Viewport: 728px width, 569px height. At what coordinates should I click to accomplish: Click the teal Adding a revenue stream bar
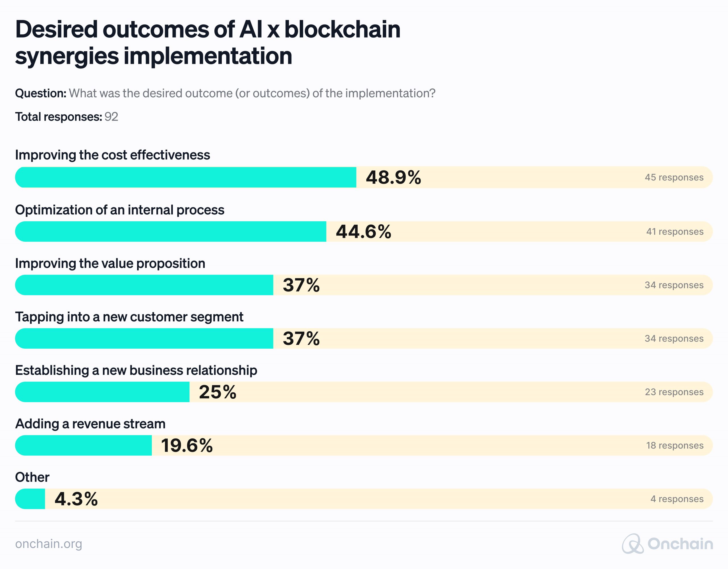click(x=83, y=445)
